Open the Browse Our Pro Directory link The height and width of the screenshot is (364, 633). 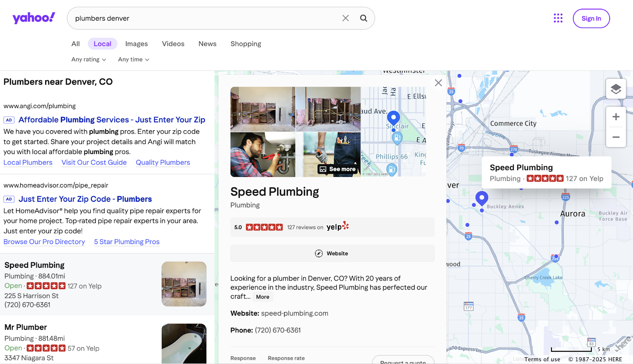click(x=44, y=242)
